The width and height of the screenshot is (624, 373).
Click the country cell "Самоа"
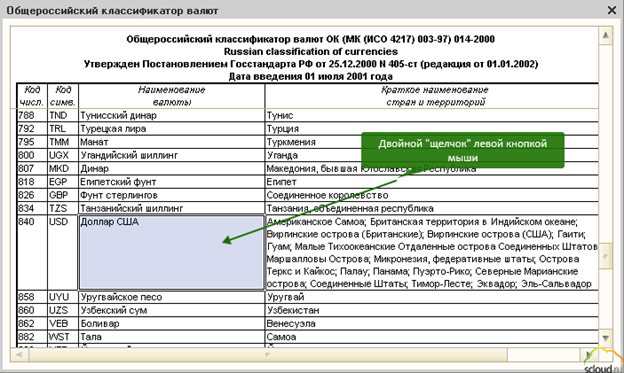(x=432, y=337)
